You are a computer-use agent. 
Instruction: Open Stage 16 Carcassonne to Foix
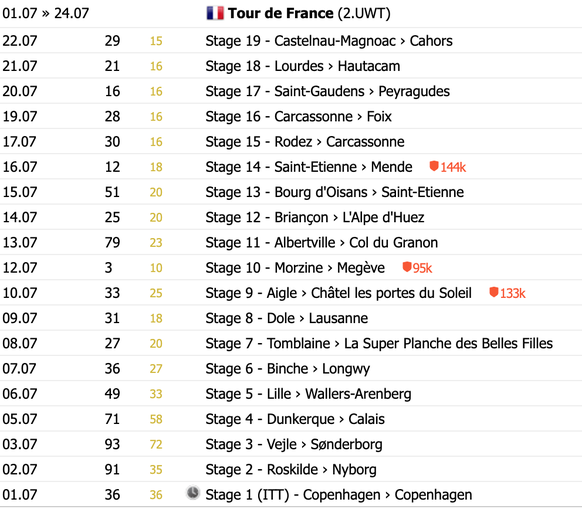pyautogui.click(x=298, y=117)
